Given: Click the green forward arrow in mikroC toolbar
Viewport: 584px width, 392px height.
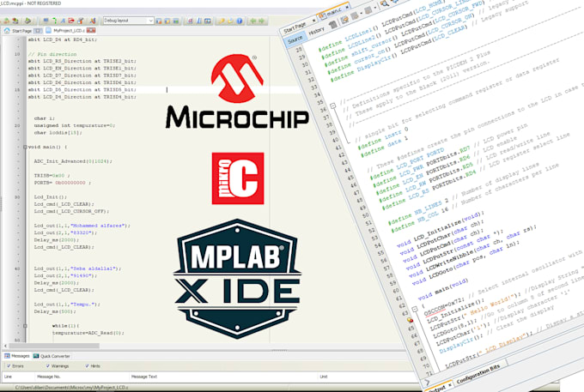Looking at the screenshot, I should (262, 21).
